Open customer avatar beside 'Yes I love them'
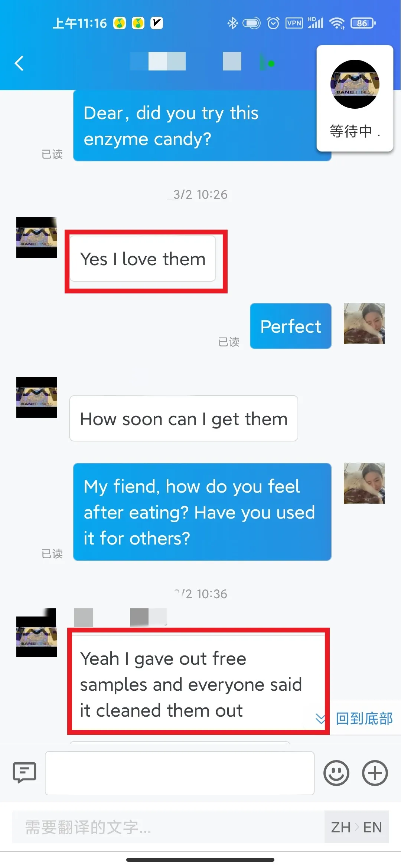 pyautogui.click(x=37, y=237)
